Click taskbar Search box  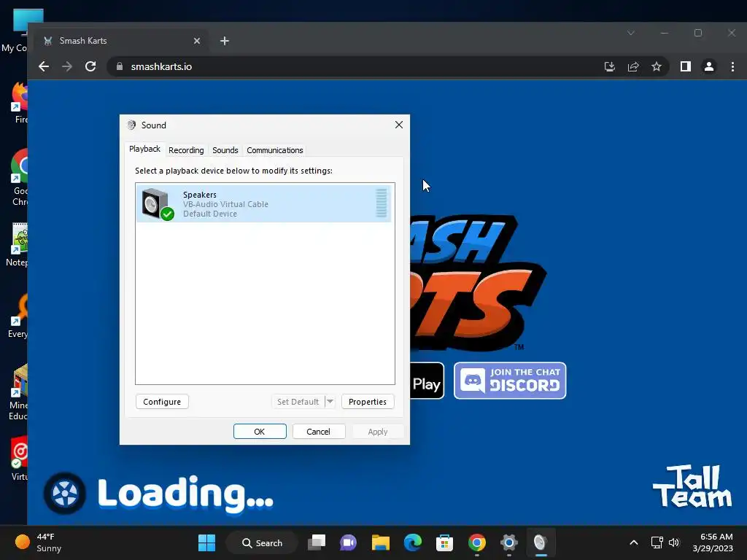pyautogui.click(x=262, y=542)
